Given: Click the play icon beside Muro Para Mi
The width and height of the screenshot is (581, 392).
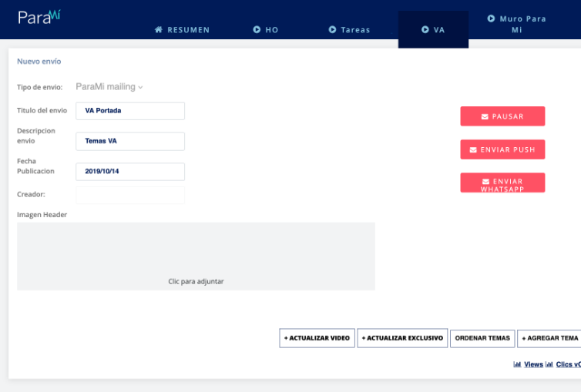Looking at the screenshot, I should click(491, 18).
